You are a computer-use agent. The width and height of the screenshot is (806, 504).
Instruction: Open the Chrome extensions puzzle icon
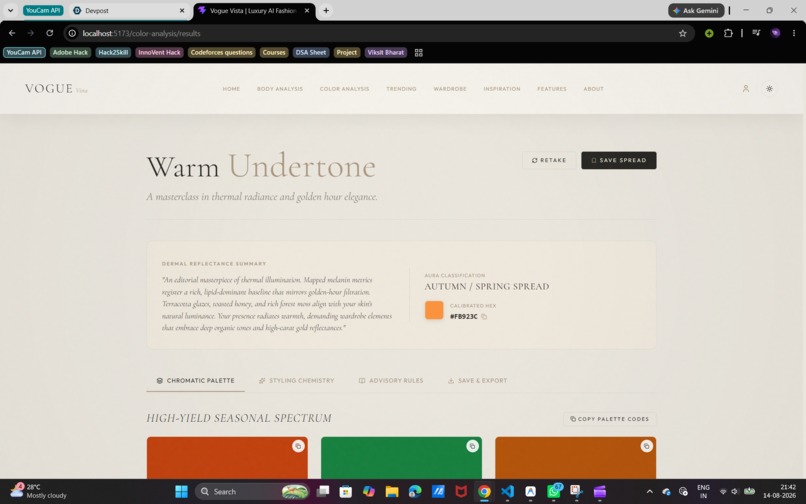(728, 33)
